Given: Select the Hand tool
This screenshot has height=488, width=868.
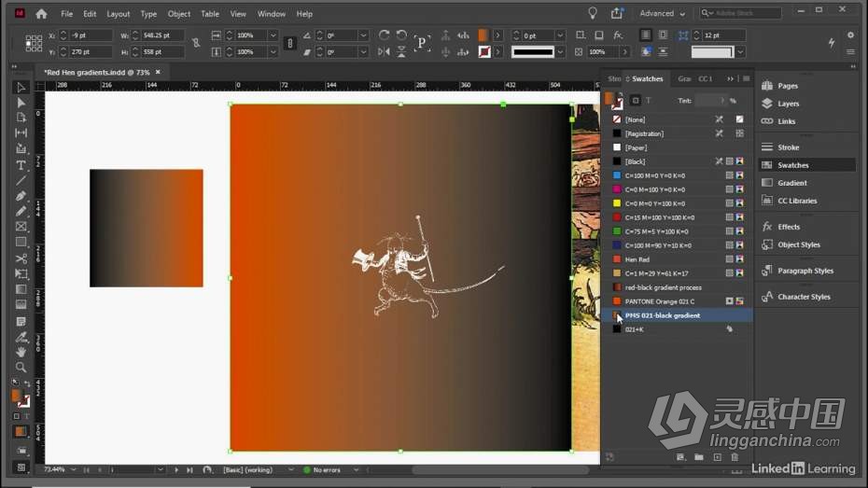Looking at the screenshot, I should click(21, 352).
